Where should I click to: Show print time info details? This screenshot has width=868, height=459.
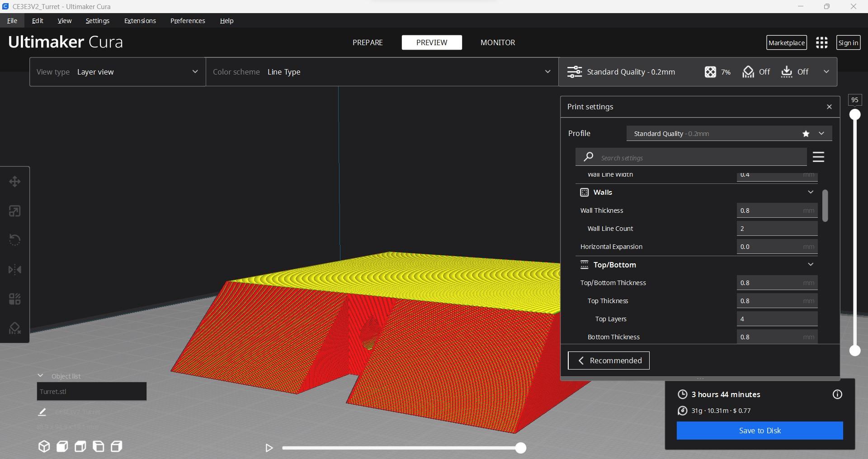click(x=837, y=394)
